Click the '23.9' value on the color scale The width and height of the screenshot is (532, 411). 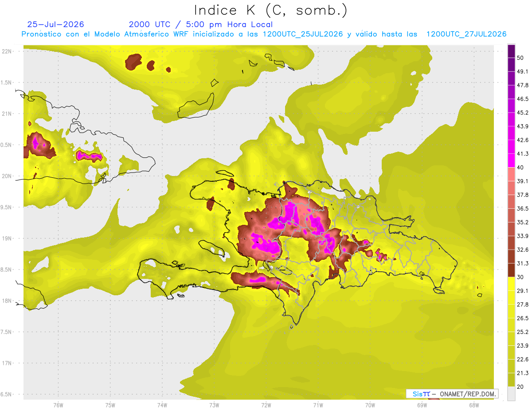[x=523, y=346]
